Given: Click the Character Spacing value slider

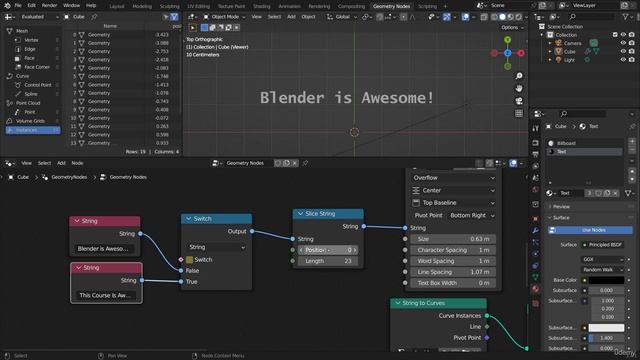Looking at the screenshot, I should tap(453, 250).
